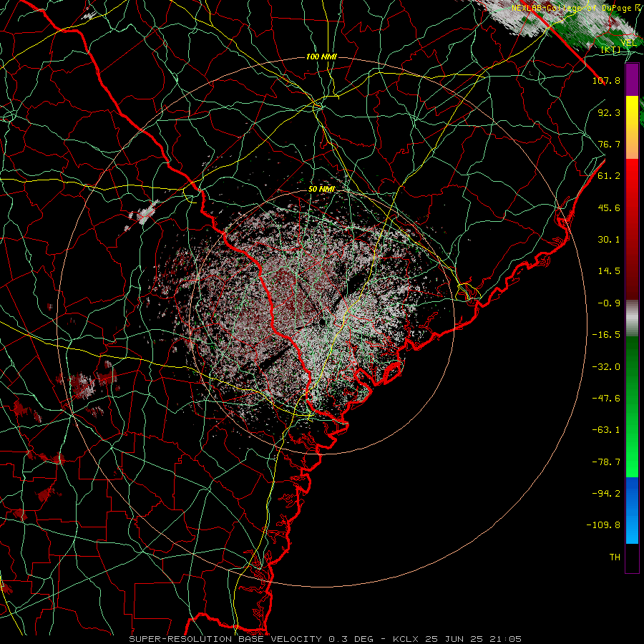Click the -109.8 velocity scale value
The width and height of the screenshot is (644, 644).
603,525
